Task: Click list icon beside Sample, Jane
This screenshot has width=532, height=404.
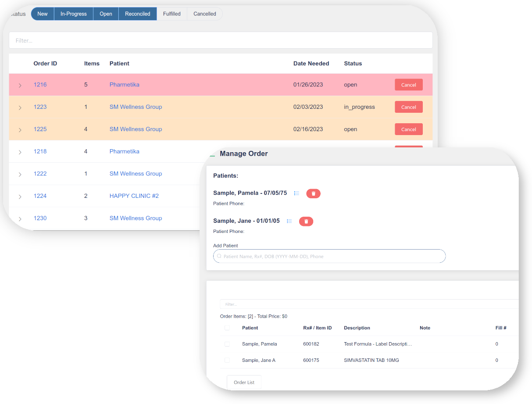Action: click(x=289, y=222)
